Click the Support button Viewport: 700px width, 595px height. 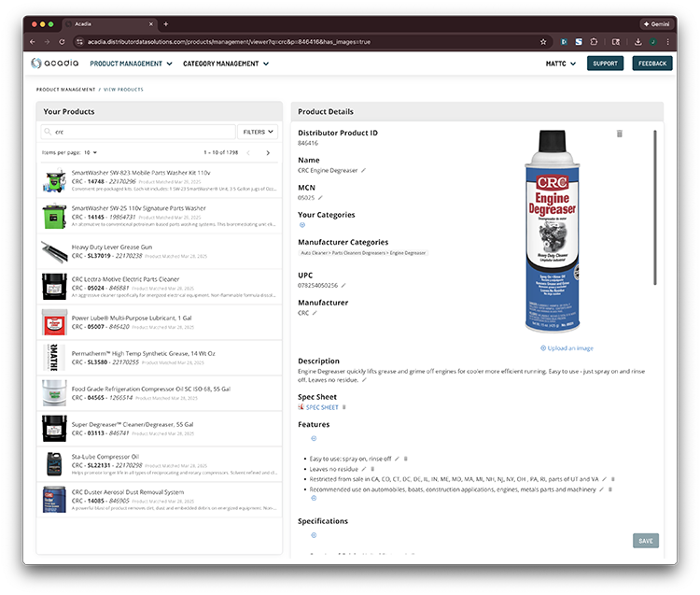(x=605, y=64)
